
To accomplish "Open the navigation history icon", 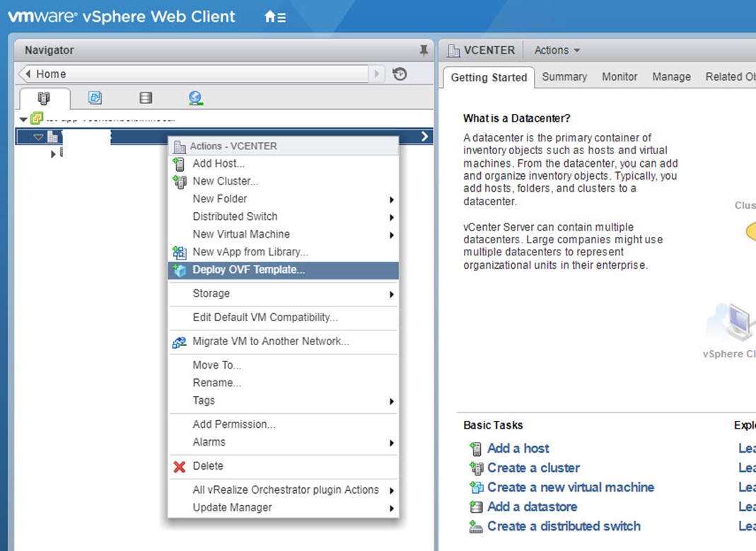I will point(400,74).
